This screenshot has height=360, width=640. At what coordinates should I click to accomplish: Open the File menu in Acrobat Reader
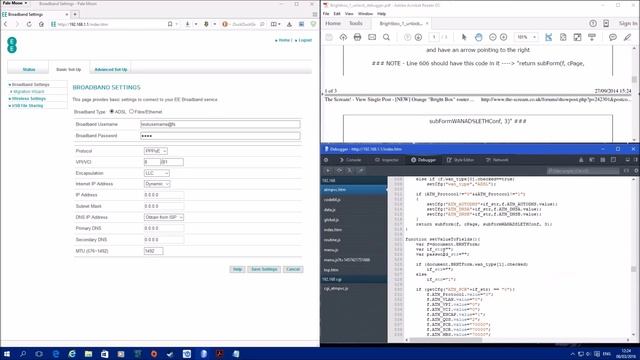(x=326, y=13)
